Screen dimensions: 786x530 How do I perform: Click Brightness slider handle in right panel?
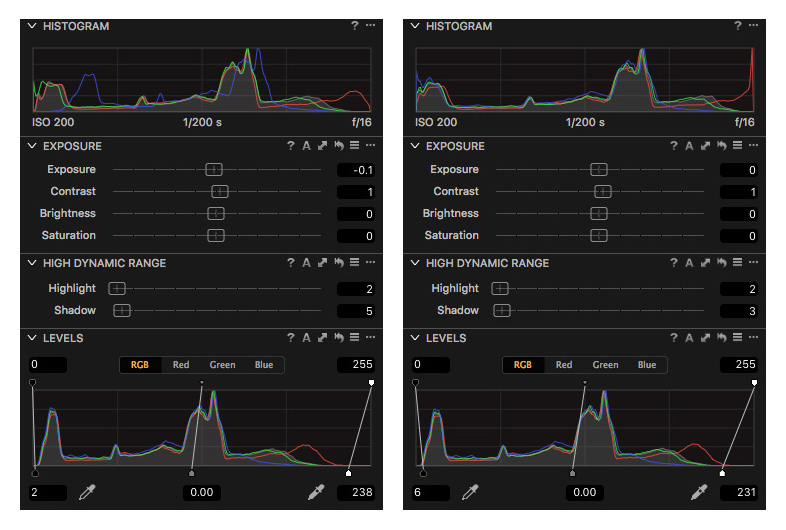pyautogui.click(x=599, y=214)
